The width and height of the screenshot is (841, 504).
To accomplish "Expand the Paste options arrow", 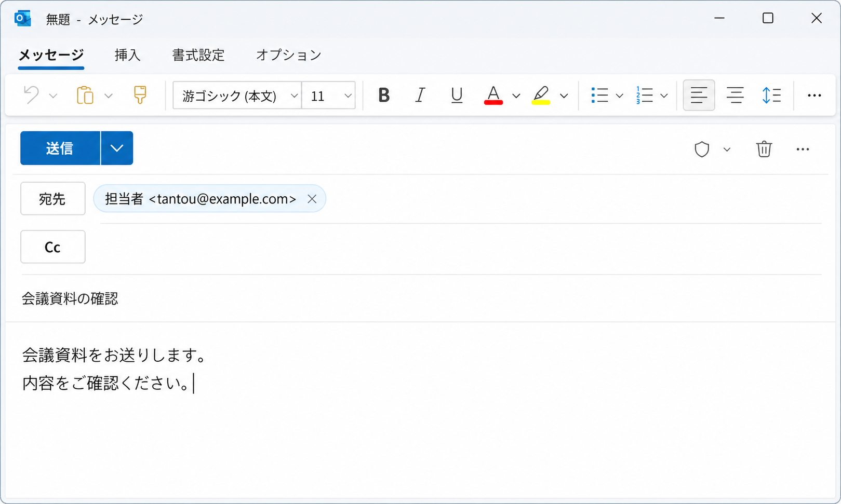I will click(109, 96).
